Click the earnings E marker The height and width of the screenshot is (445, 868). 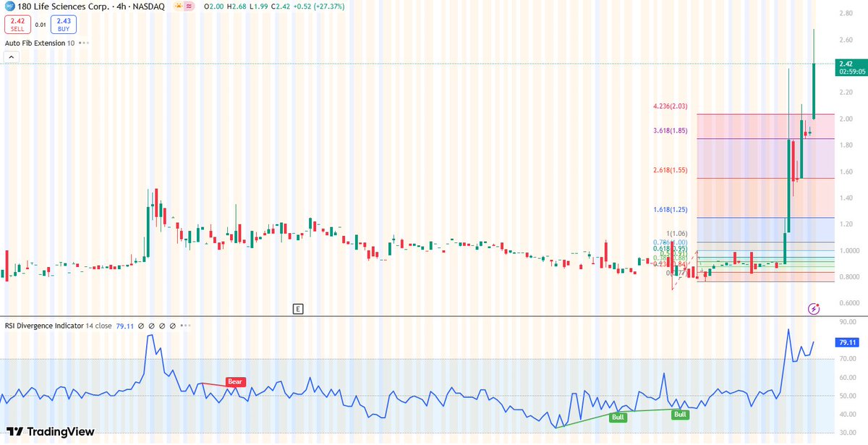[297, 309]
